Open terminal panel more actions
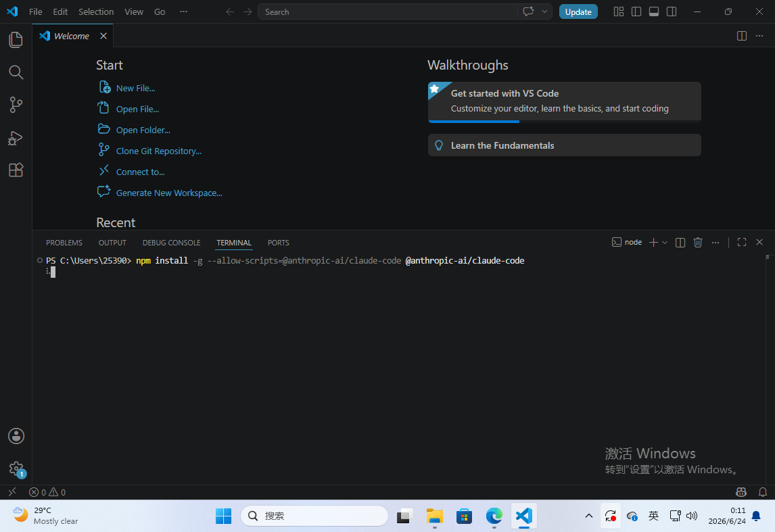 tap(715, 242)
